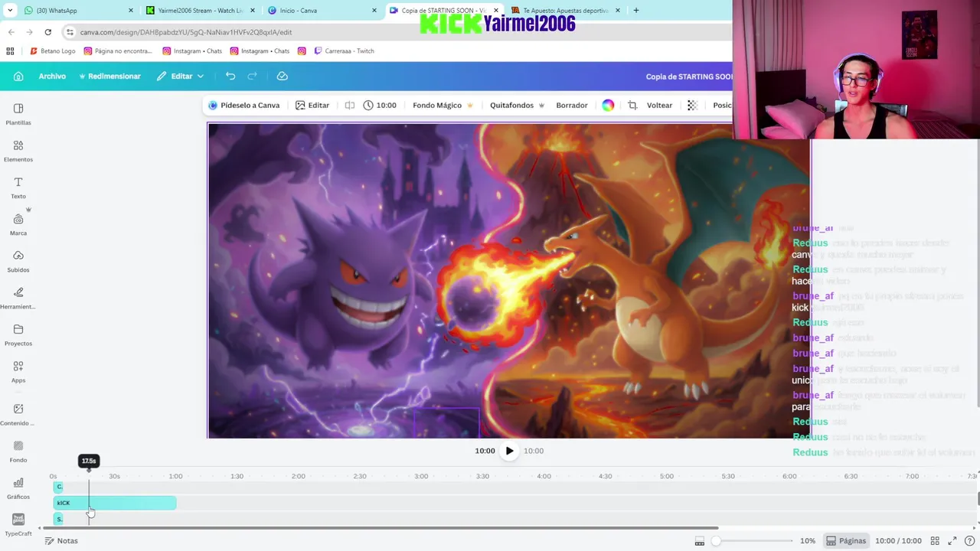Switch to the Yairmel2006 Stream tab
980x551 pixels.
coord(201,11)
